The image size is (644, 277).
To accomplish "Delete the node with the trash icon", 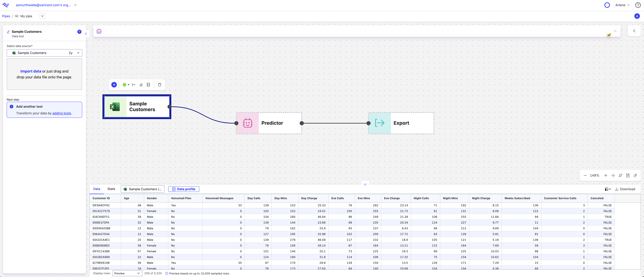I will click(160, 85).
